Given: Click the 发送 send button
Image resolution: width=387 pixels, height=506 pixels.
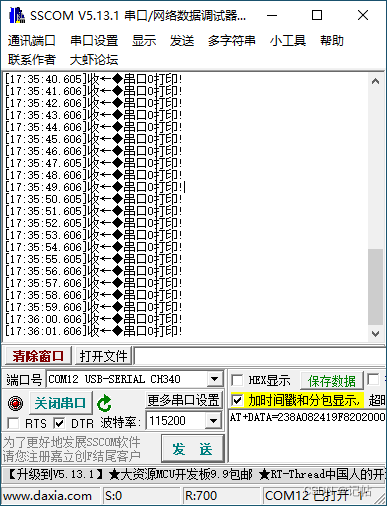Looking at the screenshot, I should 192,449.
